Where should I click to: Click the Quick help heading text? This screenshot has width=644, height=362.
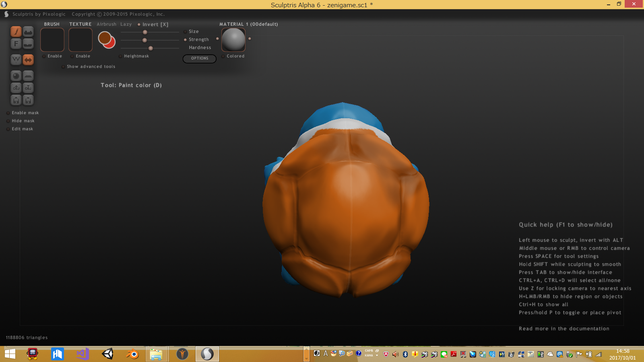(566, 225)
